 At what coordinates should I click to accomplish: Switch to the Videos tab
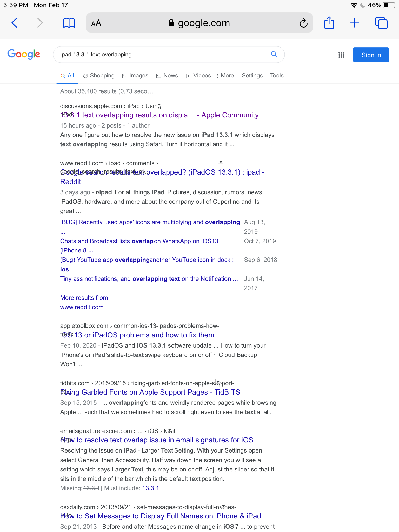tap(199, 76)
